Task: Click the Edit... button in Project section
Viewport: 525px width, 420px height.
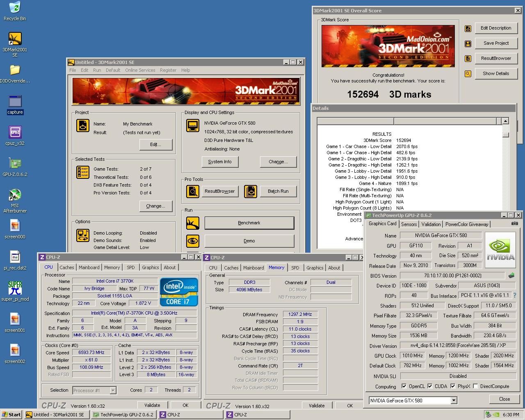Action: pyautogui.click(x=156, y=144)
